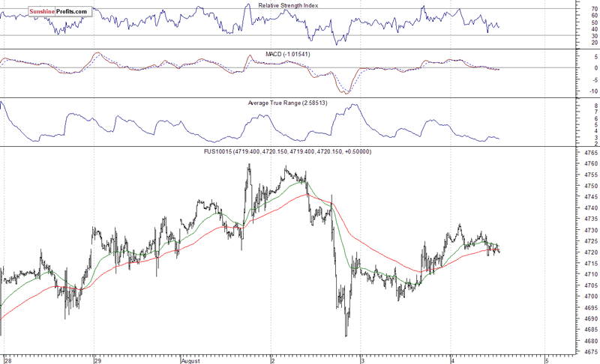Select the -10 level on the MACD axis

(x=573, y=91)
